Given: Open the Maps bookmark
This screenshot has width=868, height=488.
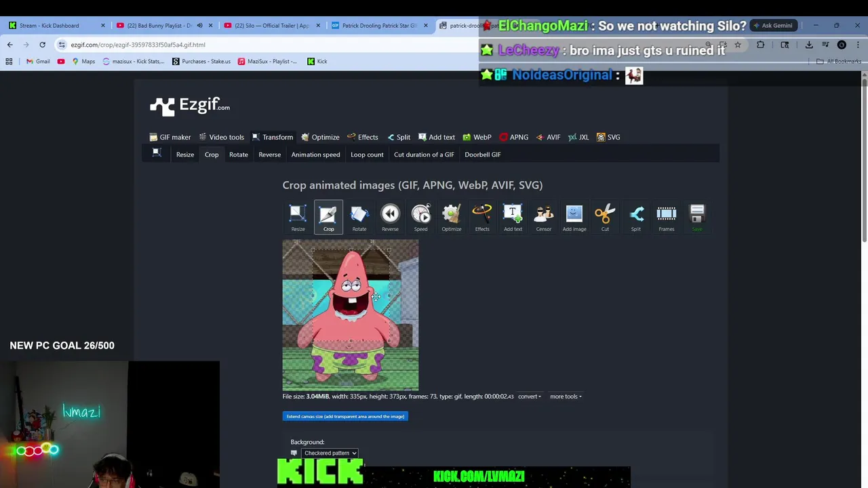Looking at the screenshot, I should pos(83,61).
